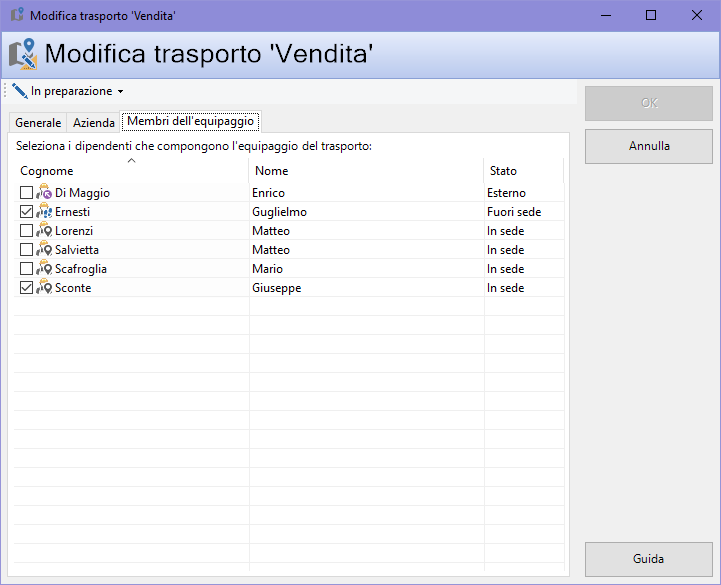Click the employee icon next to Di Maggio
The height and width of the screenshot is (585, 721).
tap(44, 192)
